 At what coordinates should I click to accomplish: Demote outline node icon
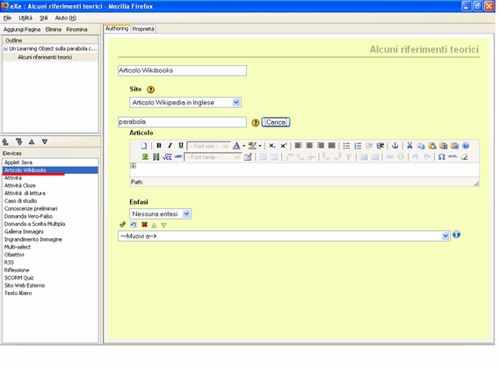coord(19,142)
